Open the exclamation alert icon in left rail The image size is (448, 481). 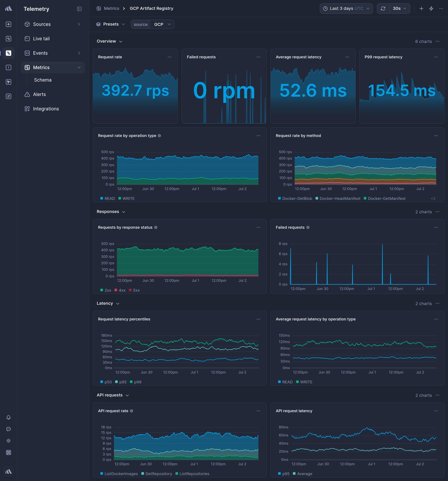coord(8,68)
